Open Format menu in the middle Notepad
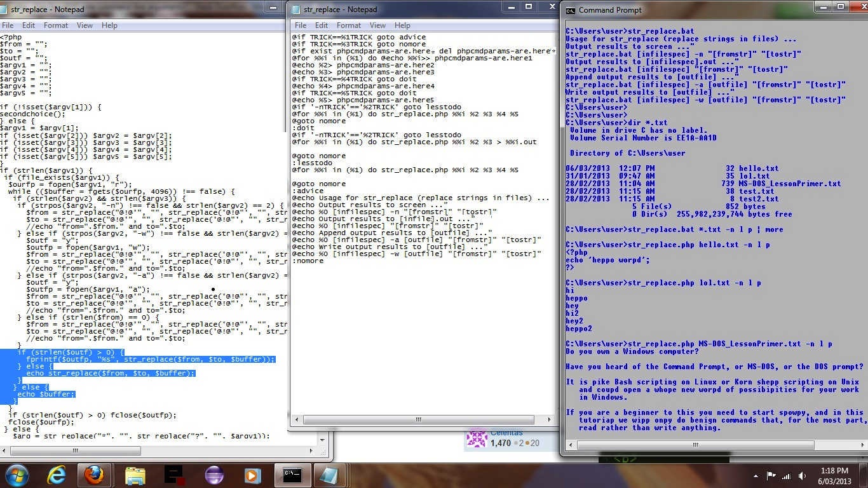This screenshot has width=868, height=488. pyautogui.click(x=349, y=25)
